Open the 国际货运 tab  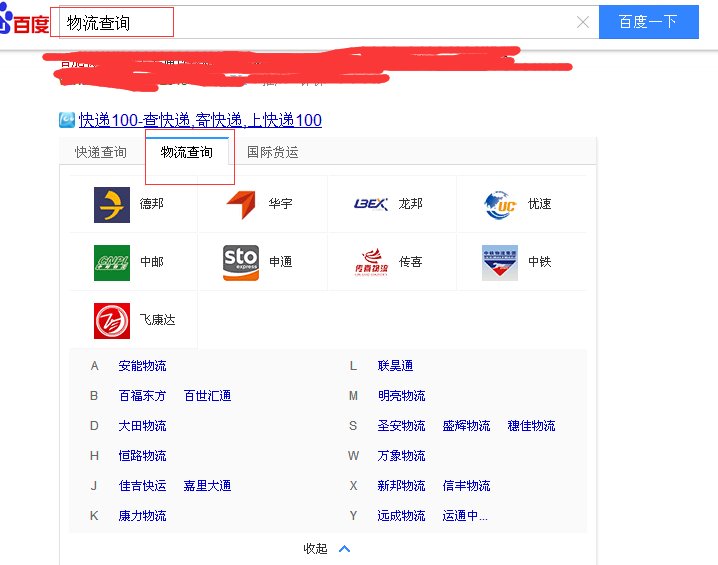[x=272, y=152]
